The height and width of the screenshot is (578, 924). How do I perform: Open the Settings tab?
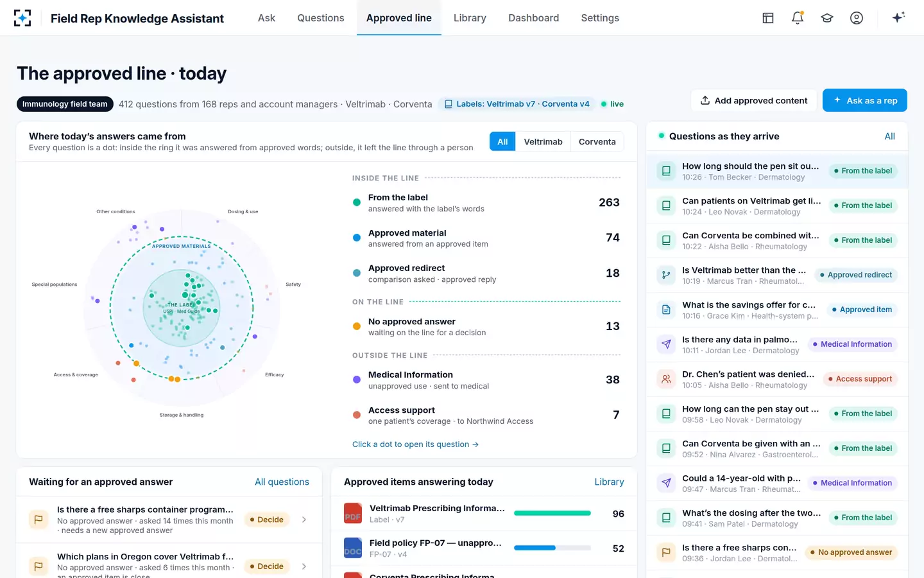(x=600, y=18)
